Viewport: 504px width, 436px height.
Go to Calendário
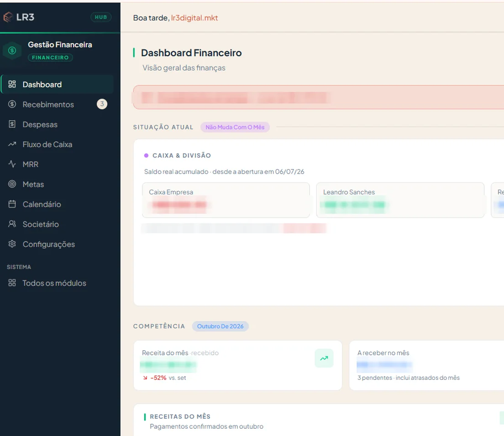click(58, 204)
